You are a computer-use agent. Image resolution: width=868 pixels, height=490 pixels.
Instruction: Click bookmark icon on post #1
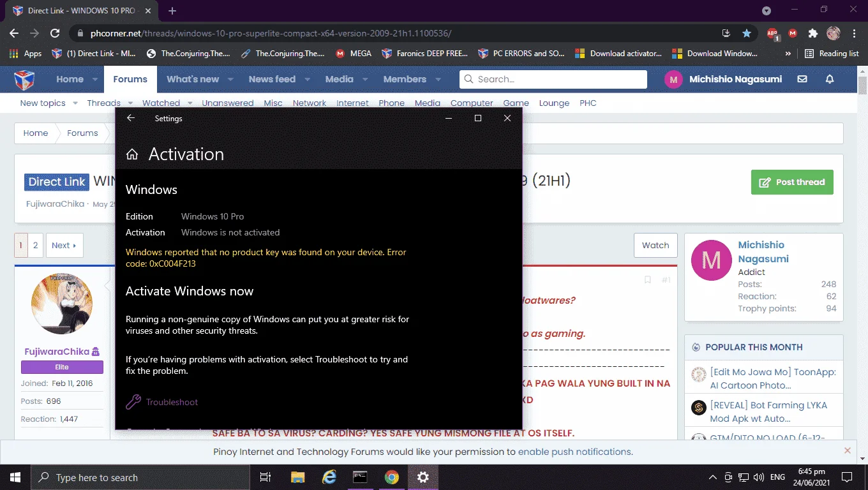647,280
